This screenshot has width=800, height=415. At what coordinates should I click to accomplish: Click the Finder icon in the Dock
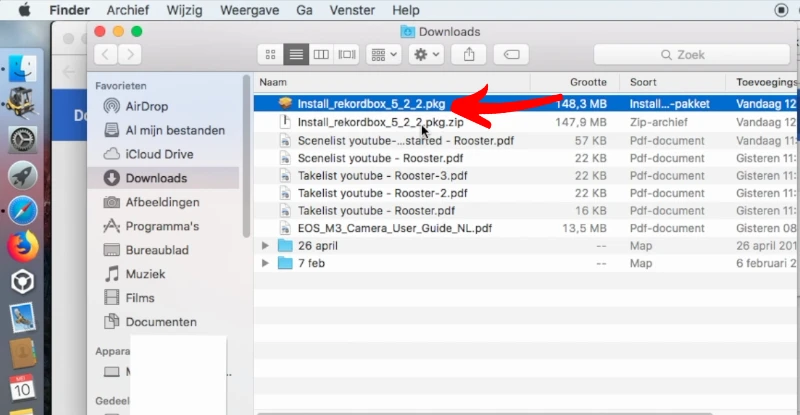pyautogui.click(x=22, y=68)
